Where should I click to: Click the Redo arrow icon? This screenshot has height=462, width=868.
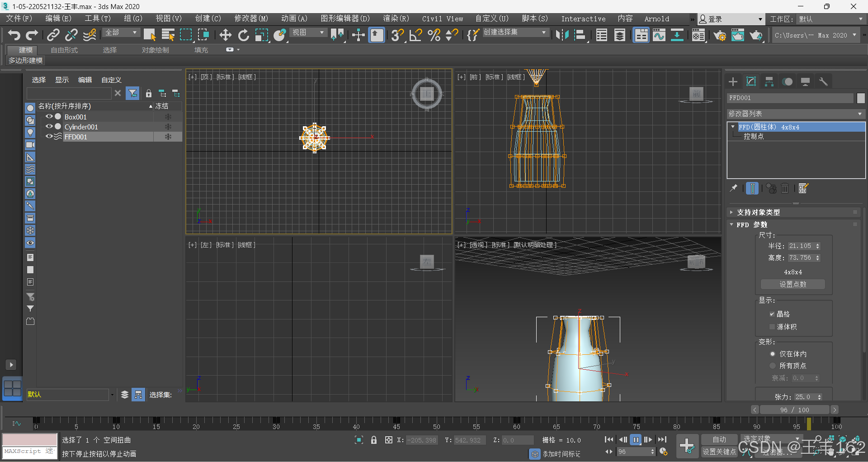[x=32, y=35]
